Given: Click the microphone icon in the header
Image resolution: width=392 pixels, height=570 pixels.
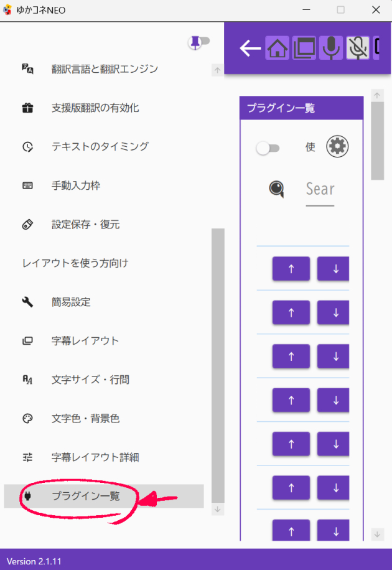Looking at the screenshot, I should pos(331,49).
